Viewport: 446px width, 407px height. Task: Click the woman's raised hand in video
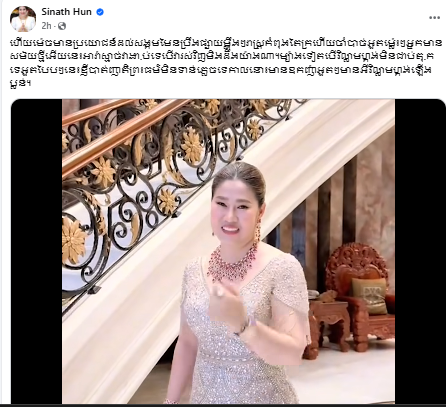[x=224, y=300]
